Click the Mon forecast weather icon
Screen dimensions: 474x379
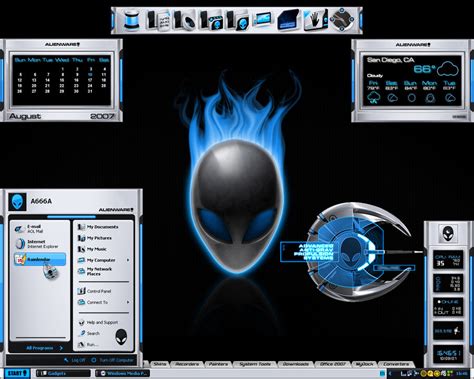tap(430, 98)
